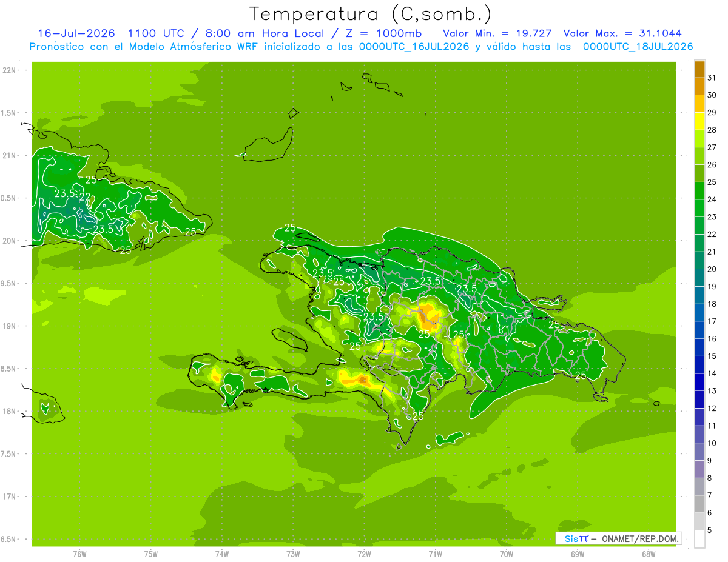Select the purple swatch between 8 and 9
728x562 pixels.
coord(699,469)
